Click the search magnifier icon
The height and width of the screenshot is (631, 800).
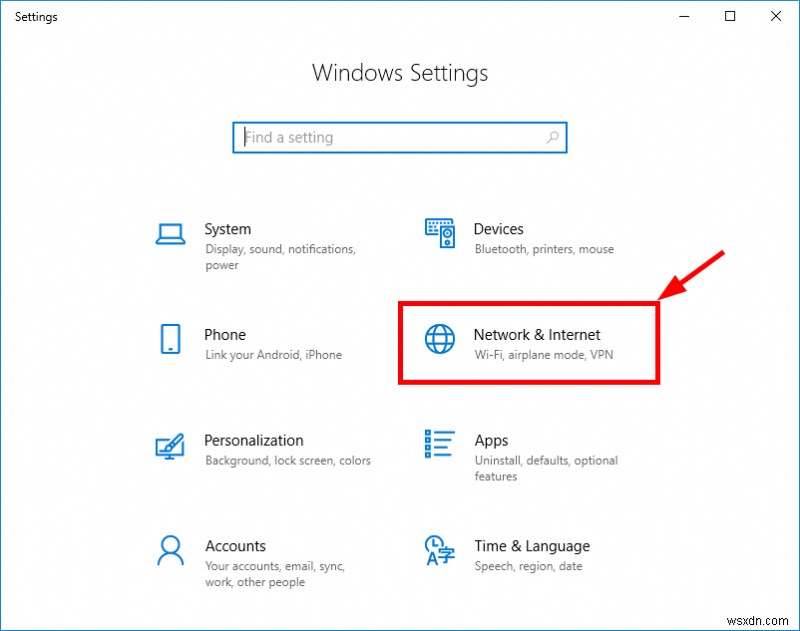(x=553, y=137)
